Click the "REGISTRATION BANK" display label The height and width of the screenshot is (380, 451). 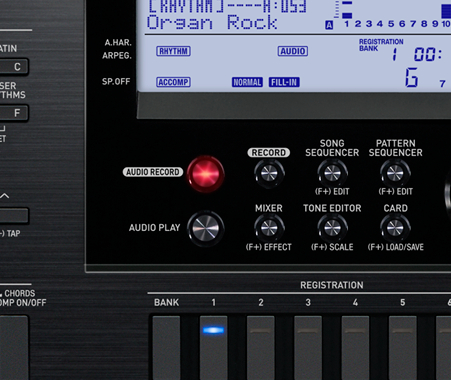tap(381, 45)
